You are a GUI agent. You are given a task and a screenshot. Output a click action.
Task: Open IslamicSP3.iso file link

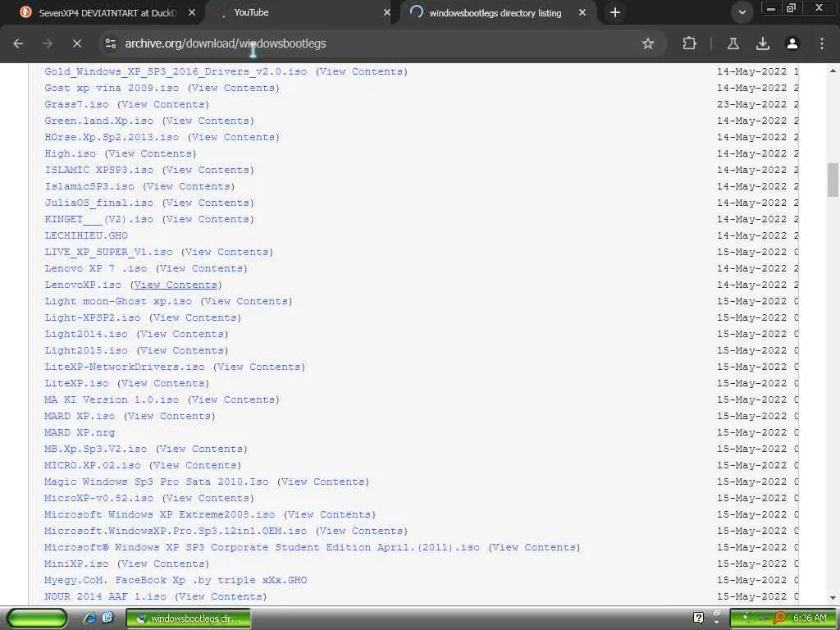pos(89,186)
